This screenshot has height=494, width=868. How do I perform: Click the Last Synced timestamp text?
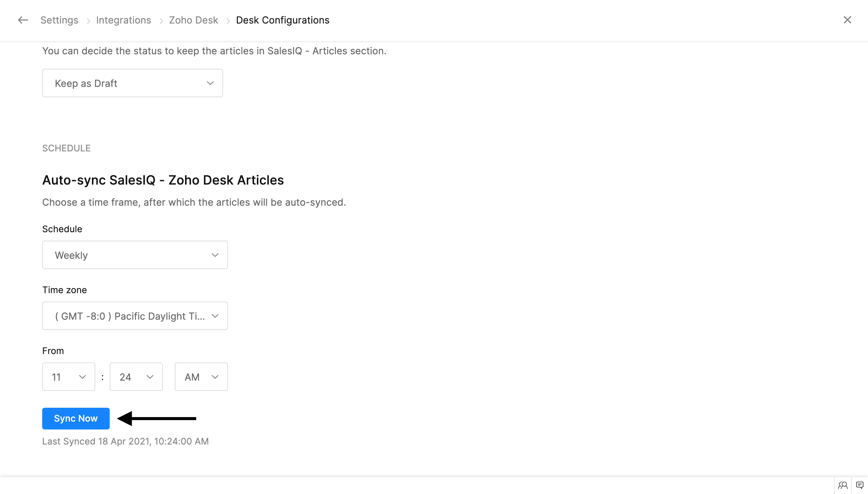[125, 441]
